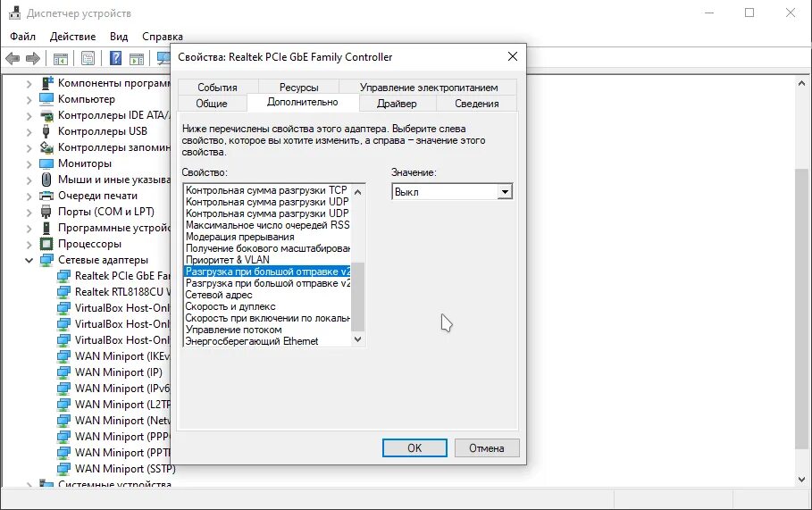Expand the Мониторы tree node

29,163
